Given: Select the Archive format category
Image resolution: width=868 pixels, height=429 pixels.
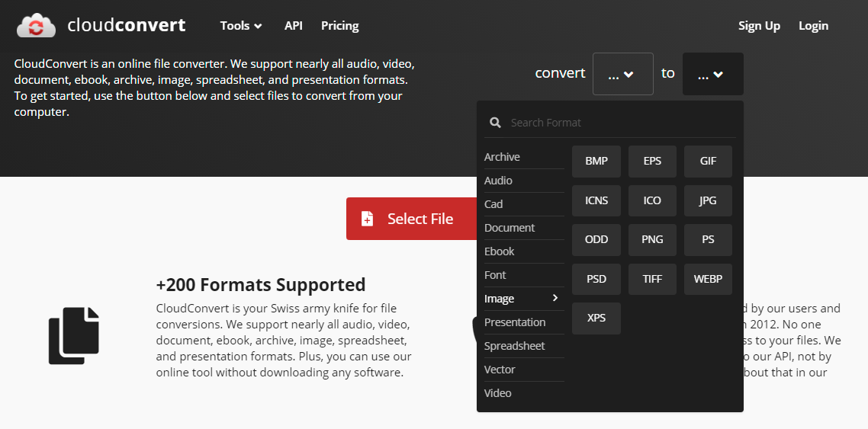Looking at the screenshot, I should pos(502,157).
